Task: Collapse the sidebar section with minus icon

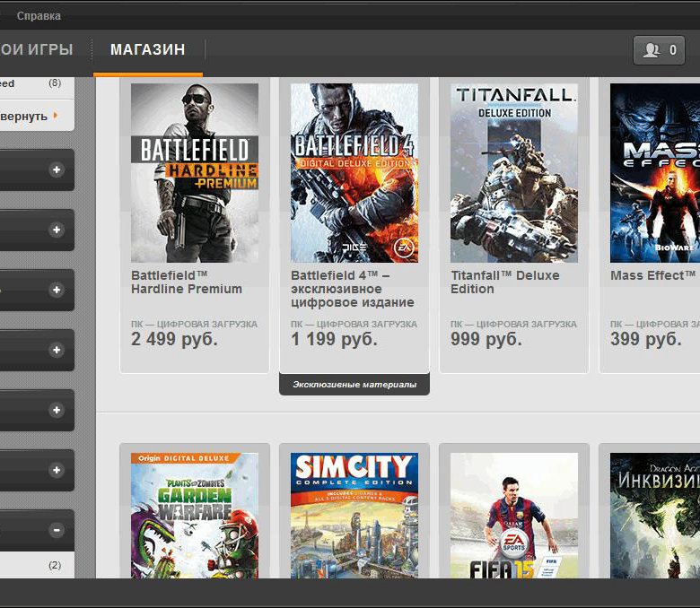Action: click(57, 530)
